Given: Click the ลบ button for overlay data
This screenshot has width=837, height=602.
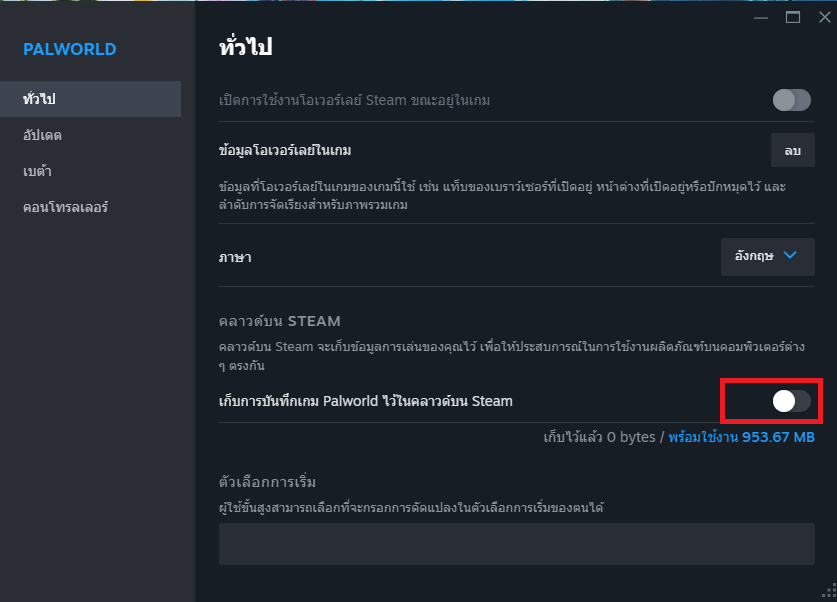Looking at the screenshot, I should 792,150.
